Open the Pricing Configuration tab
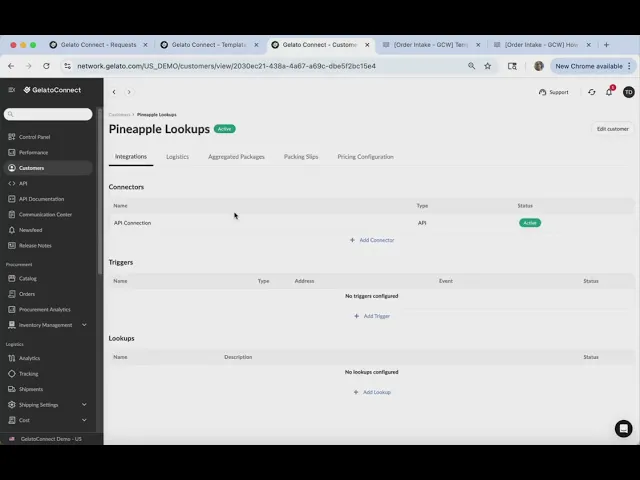The image size is (640, 480). [x=365, y=157]
